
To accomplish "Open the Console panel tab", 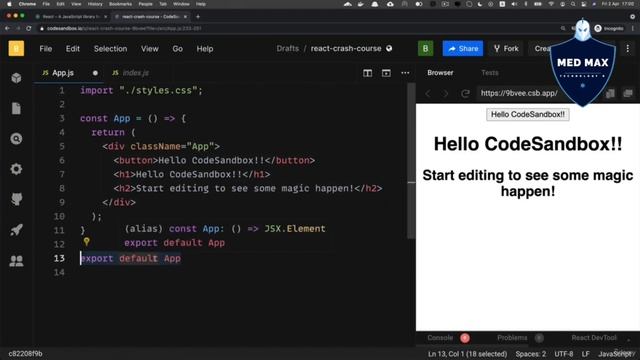I will coord(440,338).
